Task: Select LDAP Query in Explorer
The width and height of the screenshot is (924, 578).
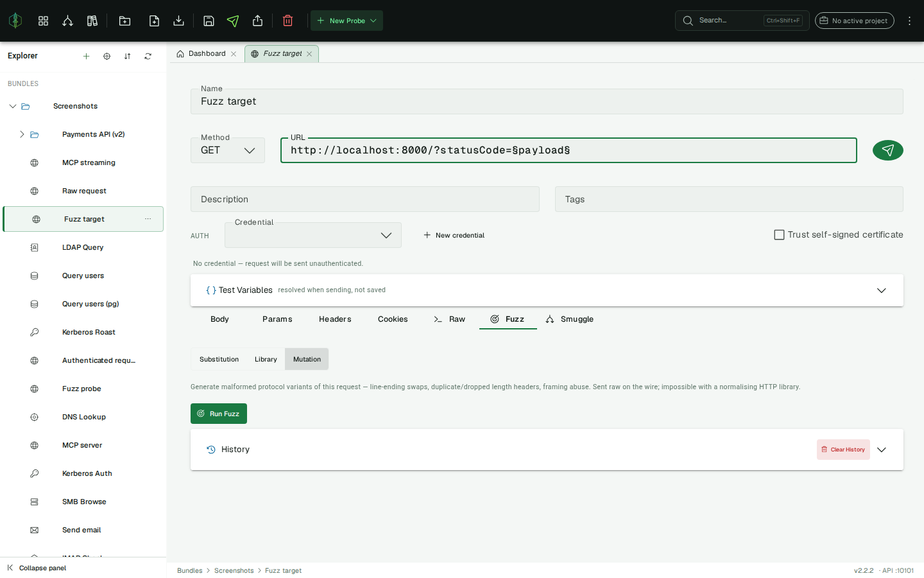Action: click(x=83, y=247)
